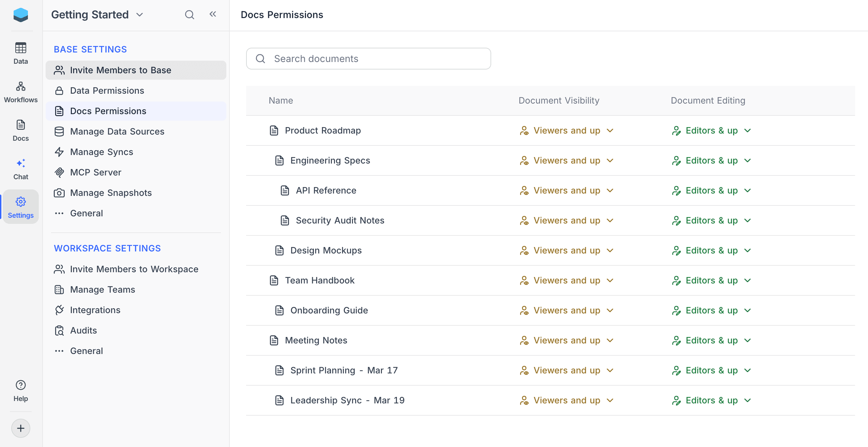Click the plus button at bottom of sidebar

(20, 428)
